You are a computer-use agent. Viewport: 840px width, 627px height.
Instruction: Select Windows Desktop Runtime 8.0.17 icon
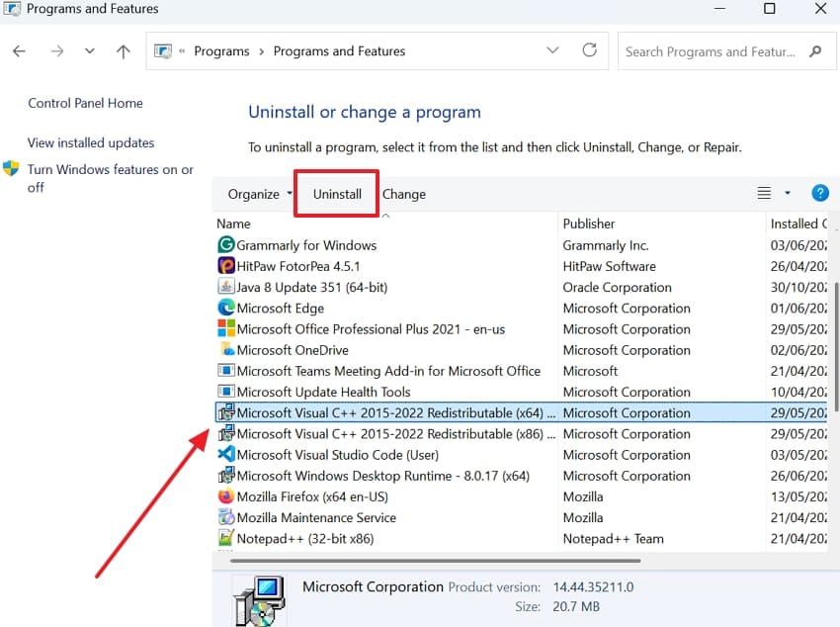pyautogui.click(x=226, y=476)
